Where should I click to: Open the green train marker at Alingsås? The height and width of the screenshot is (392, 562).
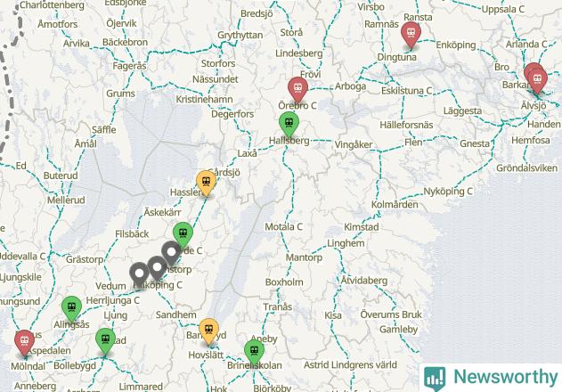coord(71,309)
